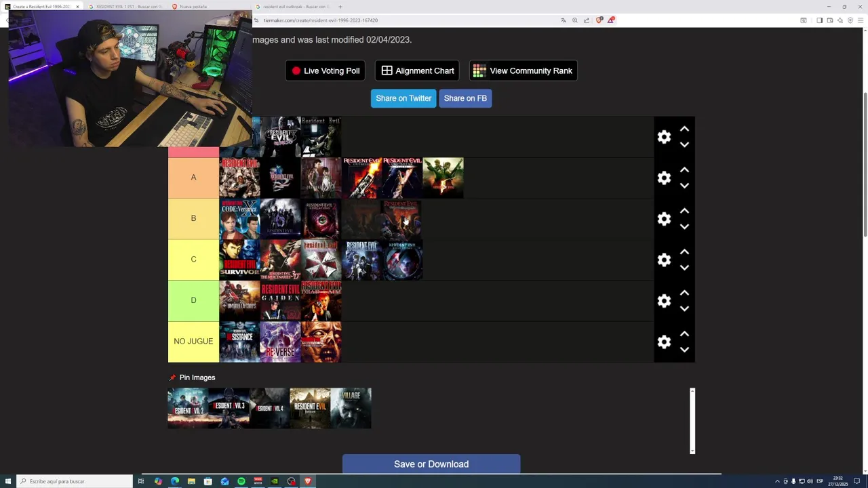Select the A tier label
This screenshot has width=868, height=488.
click(x=193, y=178)
